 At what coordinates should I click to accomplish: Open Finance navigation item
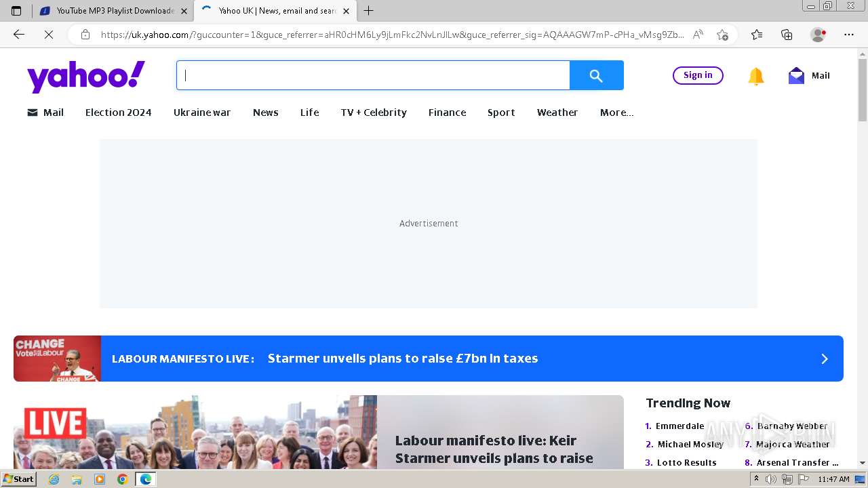(x=447, y=113)
